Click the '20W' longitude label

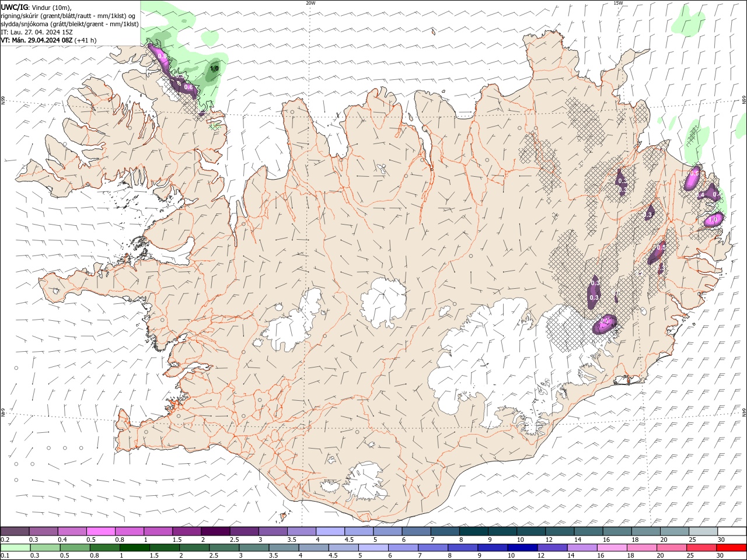point(310,3)
